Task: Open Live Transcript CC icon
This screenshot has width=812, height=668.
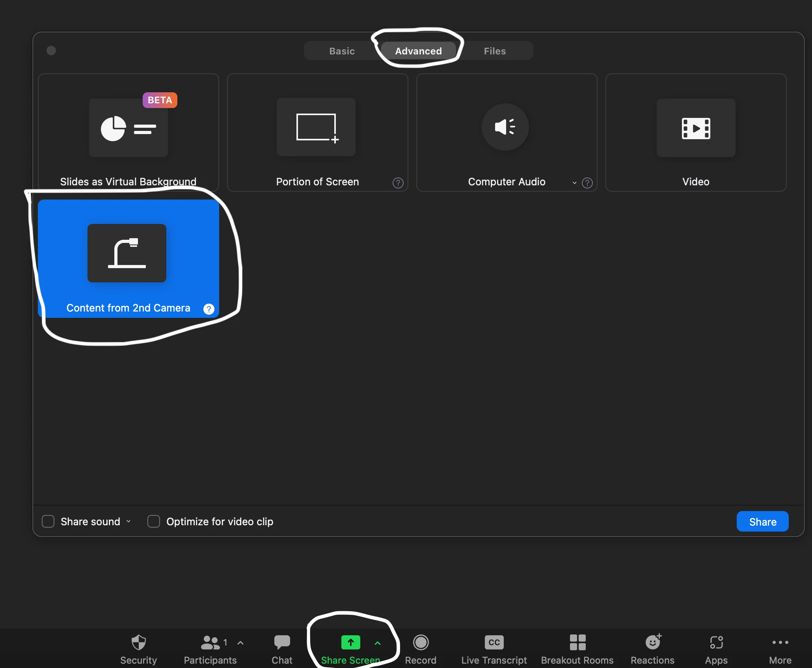Action: [494, 642]
